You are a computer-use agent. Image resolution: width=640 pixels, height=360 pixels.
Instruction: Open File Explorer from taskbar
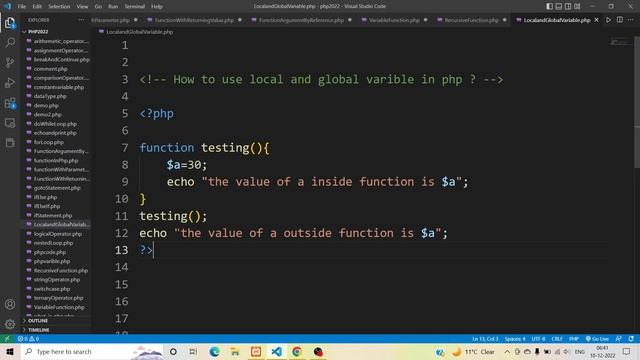(x=235, y=351)
